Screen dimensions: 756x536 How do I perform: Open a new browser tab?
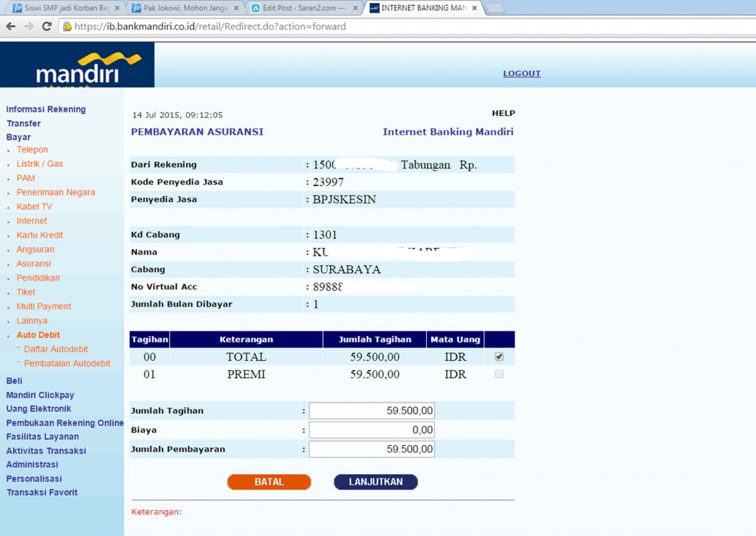click(x=495, y=8)
